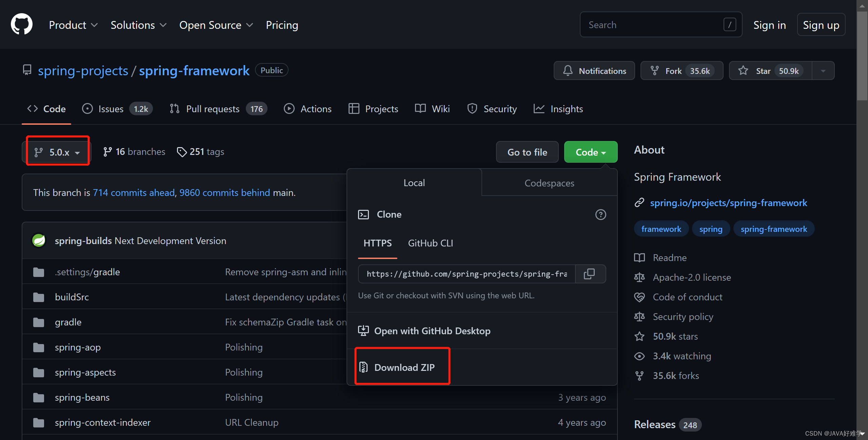Click the spring-builds avatar icon

(x=39, y=241)
